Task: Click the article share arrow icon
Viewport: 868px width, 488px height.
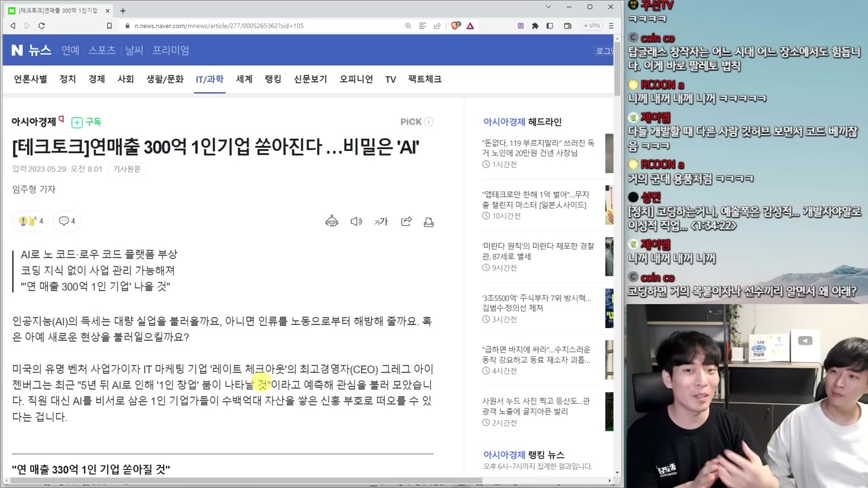Action: click(406, 221)
